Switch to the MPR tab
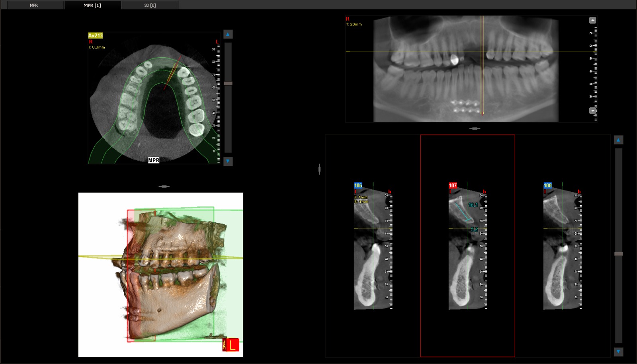Viewport: 637px width, 364px height. click(x=34, y=5)
